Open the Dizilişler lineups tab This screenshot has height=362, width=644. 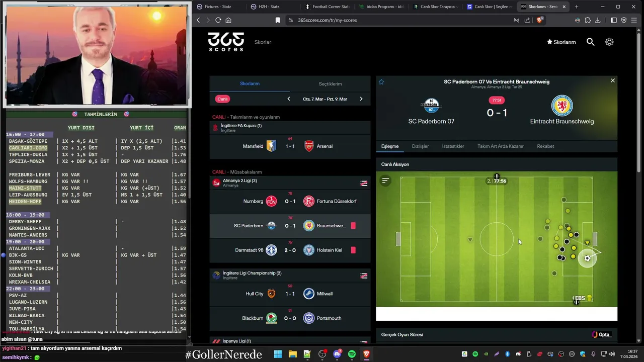pos(420,146)
